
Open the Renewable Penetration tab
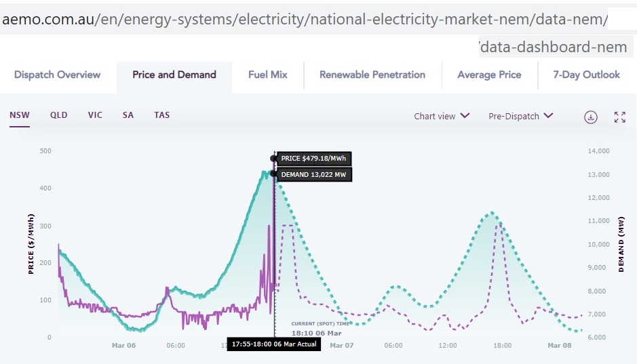pos(372,75)
